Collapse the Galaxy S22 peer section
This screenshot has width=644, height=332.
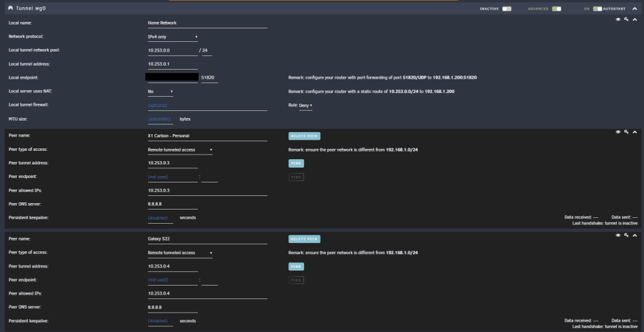[634, 235]
